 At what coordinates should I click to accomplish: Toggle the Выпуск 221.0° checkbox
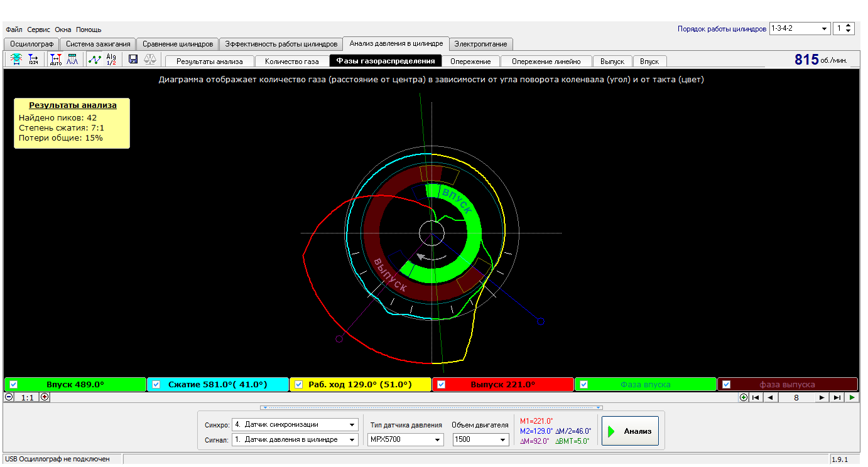[x=442, y=385]
